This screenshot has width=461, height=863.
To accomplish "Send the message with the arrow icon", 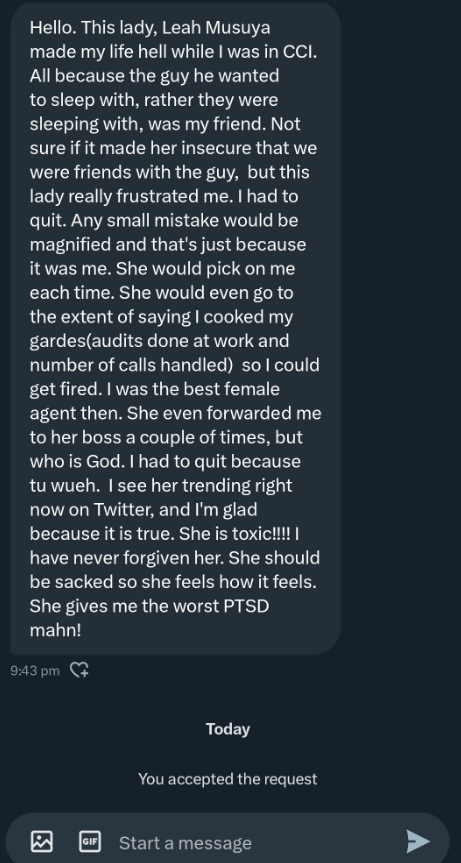I will click(418, 842).
